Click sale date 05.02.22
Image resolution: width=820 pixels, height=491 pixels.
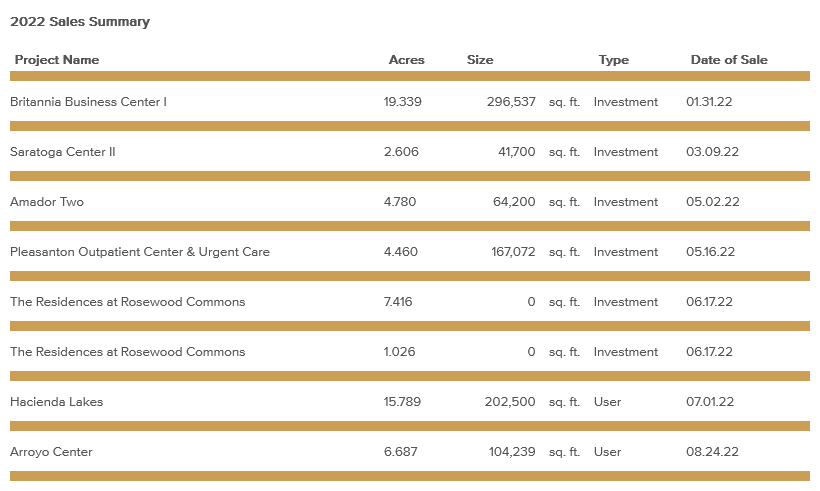[x=713, y=202]
